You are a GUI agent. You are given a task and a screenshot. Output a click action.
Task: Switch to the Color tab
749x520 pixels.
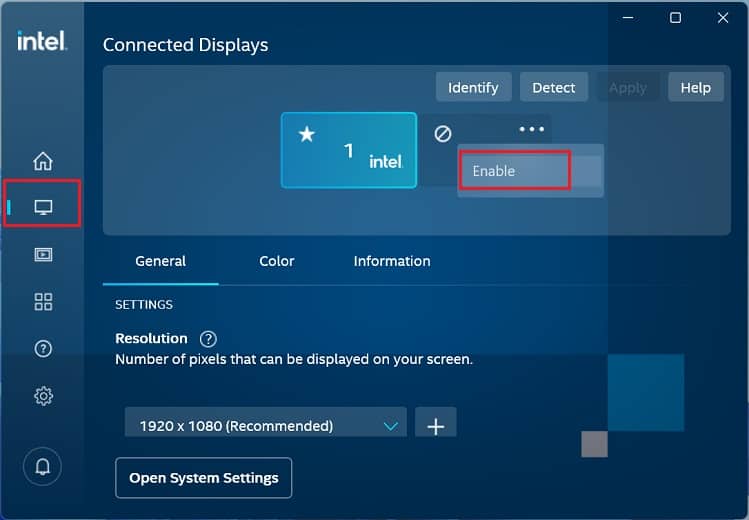click(277, 261)
